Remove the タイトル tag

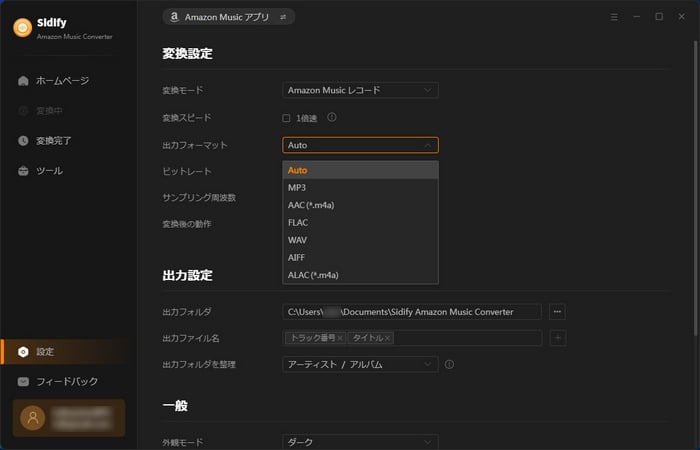click(387, 338)
